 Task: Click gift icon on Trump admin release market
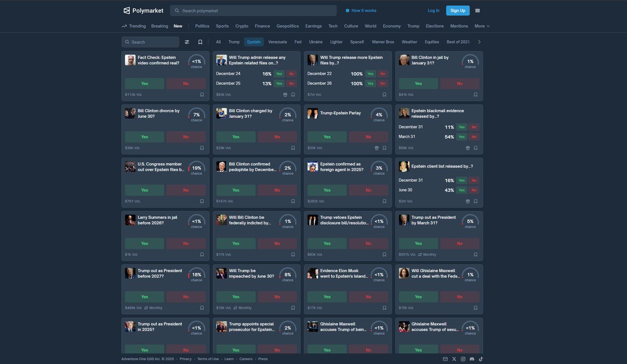click(285, 95)
